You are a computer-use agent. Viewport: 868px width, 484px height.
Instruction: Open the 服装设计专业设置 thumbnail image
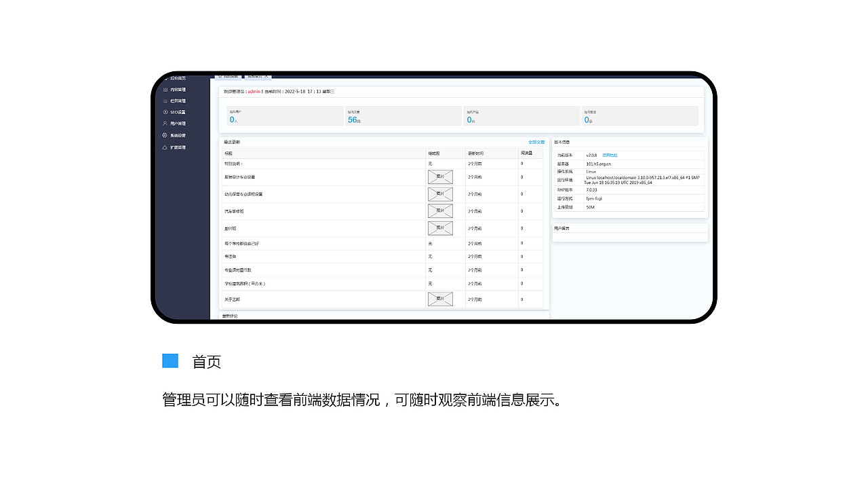(x=440, y=177)
